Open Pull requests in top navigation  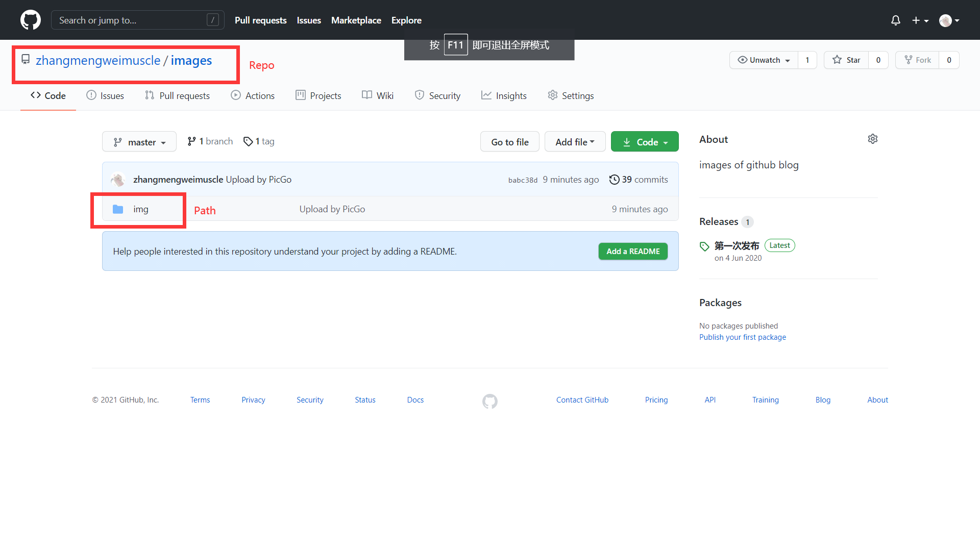(260, 20)
